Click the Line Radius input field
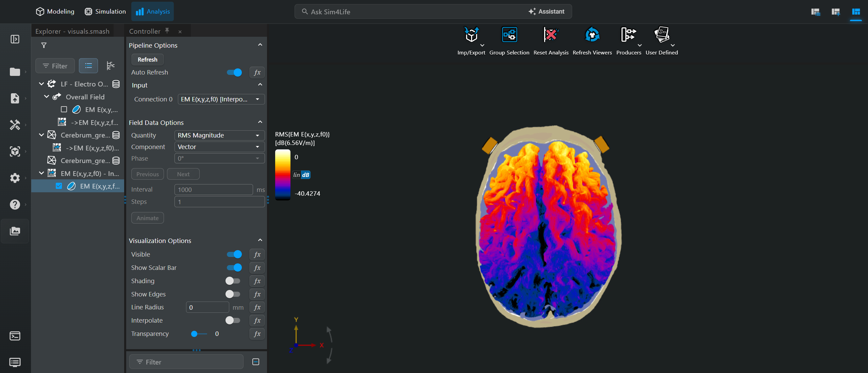Viewport: 868px width, 373px height. [x=207, y=307]
